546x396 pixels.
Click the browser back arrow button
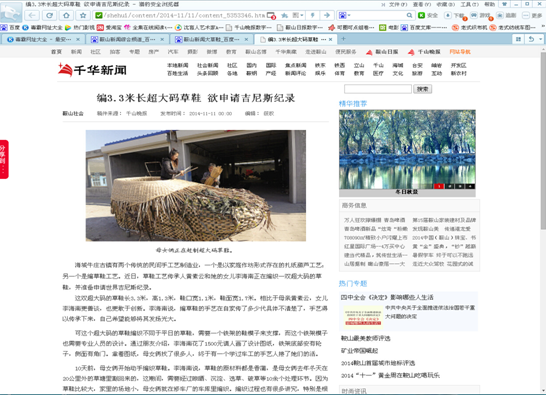pos(32,15)
